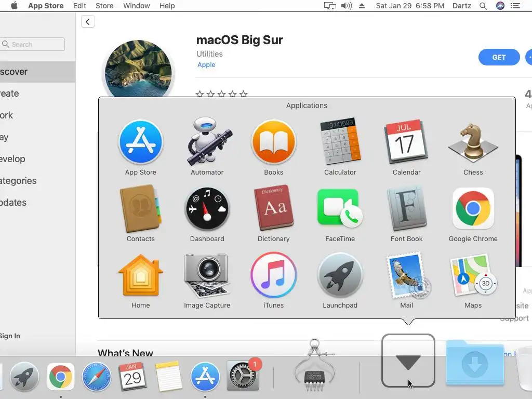Open the Apple developer link
The width and height of the screenshot is (532, 399).
(206, 65)
